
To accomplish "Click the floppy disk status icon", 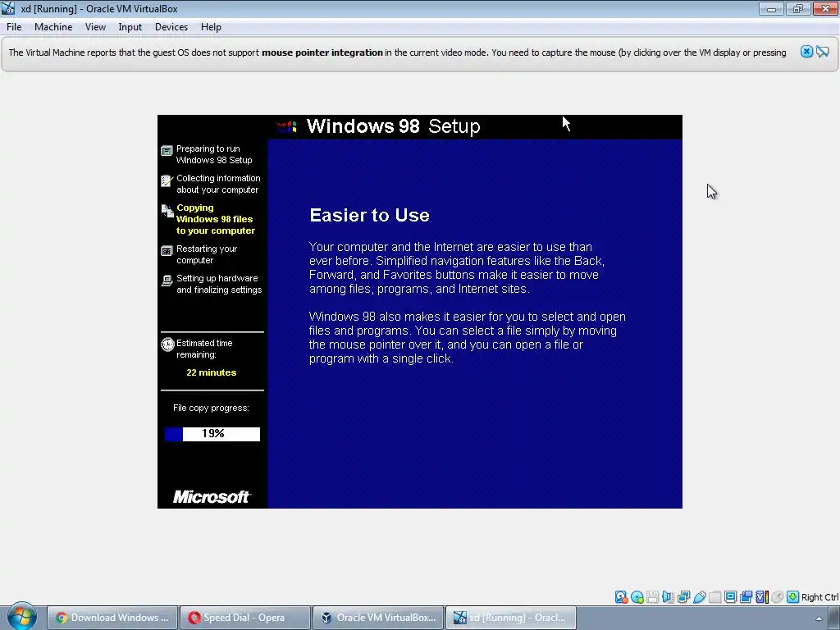I will point(652,597).
